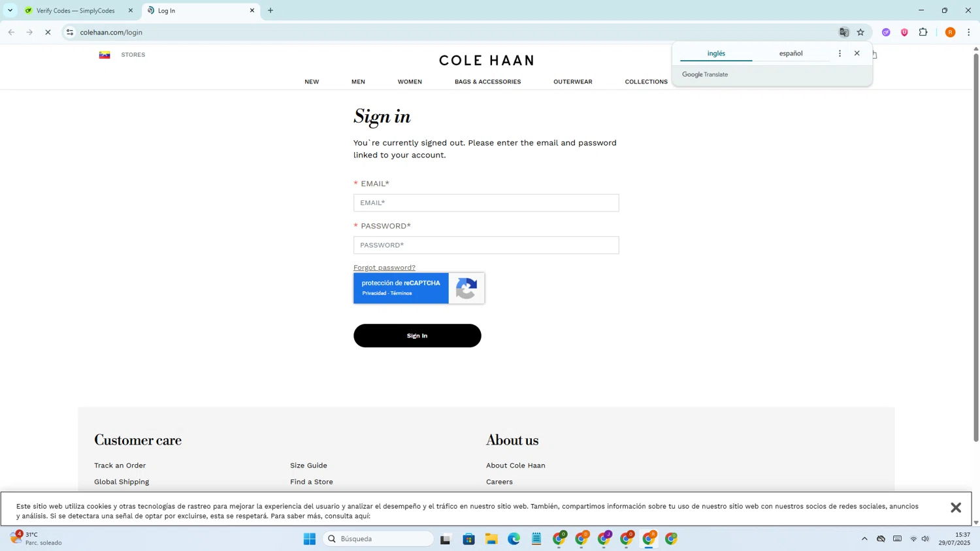Click the Sign In button
This screenshot has width=980, height=551.
point(417,336)
